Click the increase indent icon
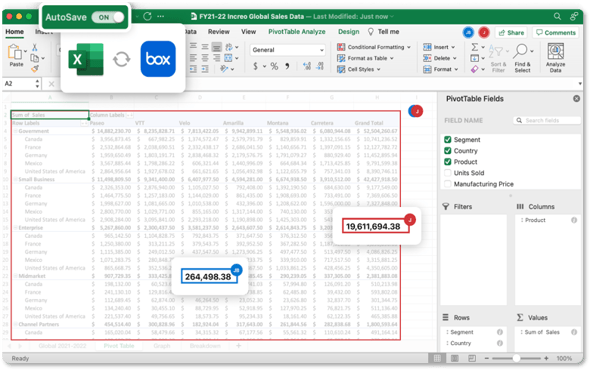Image resolution: width=590 pixels, height=370 pixels. click(205, 69)
